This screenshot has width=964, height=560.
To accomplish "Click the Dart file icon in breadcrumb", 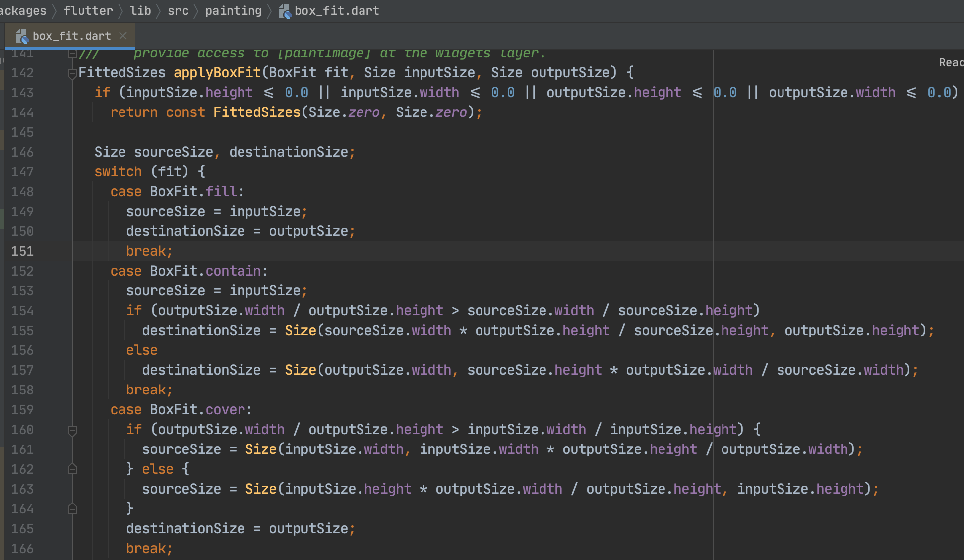I will pyautogui.click(x=285, y=11).
